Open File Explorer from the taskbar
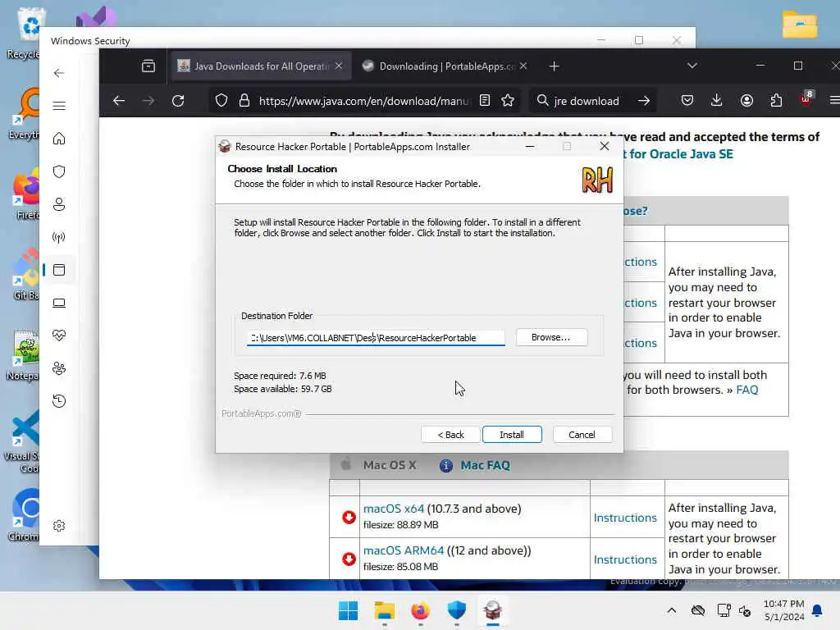 click(x=384, y=610)
